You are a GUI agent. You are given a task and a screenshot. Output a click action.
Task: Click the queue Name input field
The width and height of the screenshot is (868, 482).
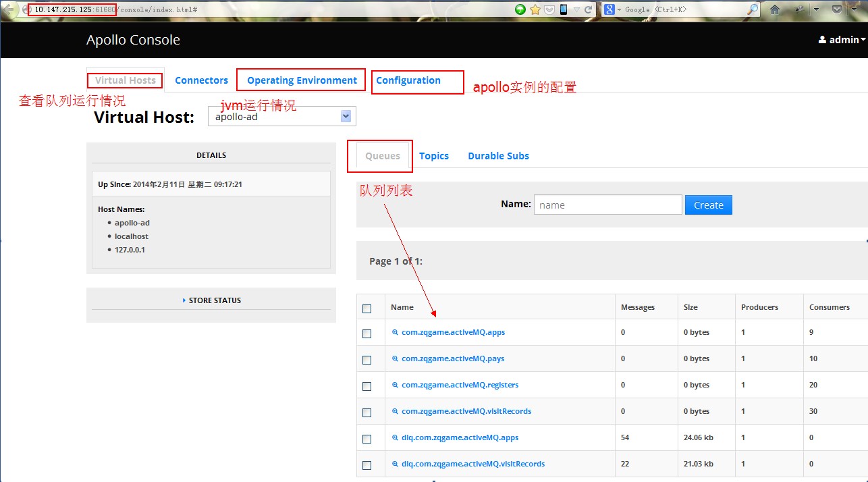coord(607,205)
